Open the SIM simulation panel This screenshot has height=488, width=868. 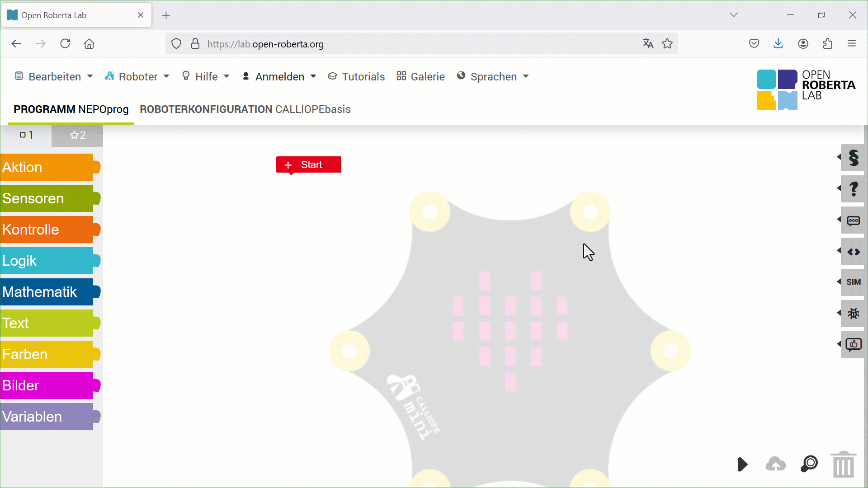(853, 282)
